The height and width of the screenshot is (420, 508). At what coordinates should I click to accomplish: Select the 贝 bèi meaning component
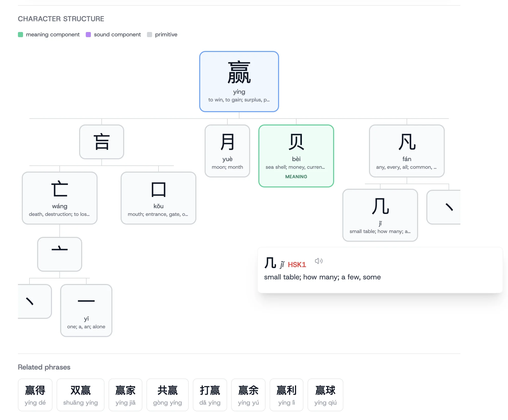click(296, 156)
